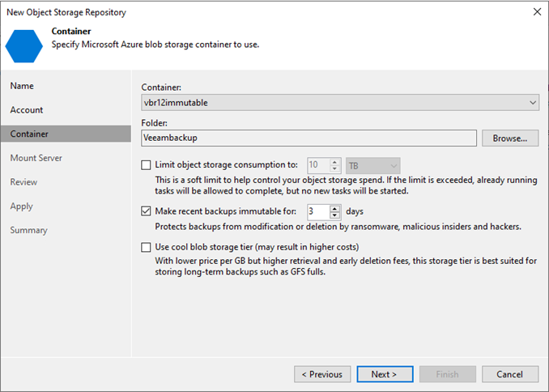This screenshot has height=392, width=549.
Task: Click Browse to choose a folder
Action: tap(510, 138)
